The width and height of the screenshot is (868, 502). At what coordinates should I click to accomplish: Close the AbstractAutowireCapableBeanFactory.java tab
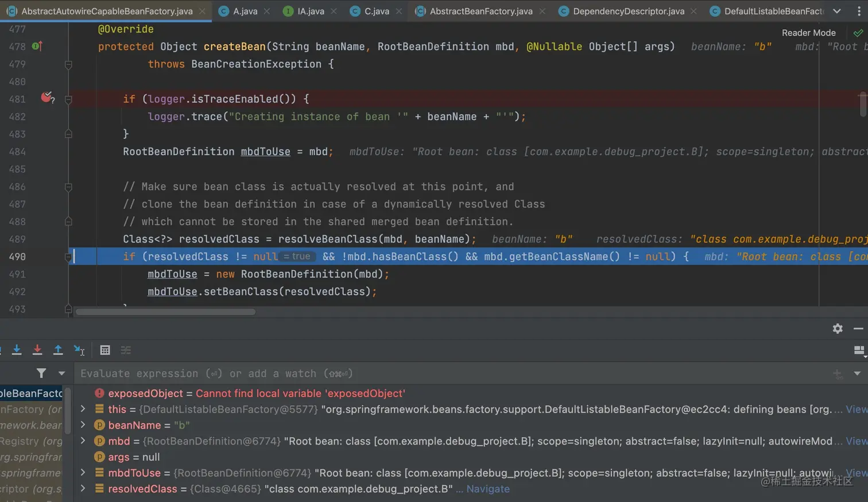(202, 11)
